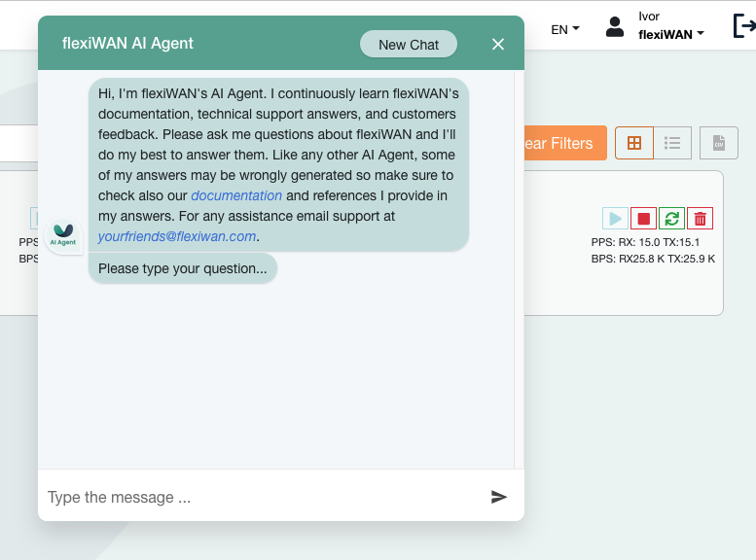Image resolution: width=756 pixels, height=560 pixels.
Task: Click the AI Agent avatar logo
Action: pyautogui.click(x=63, y=234)
